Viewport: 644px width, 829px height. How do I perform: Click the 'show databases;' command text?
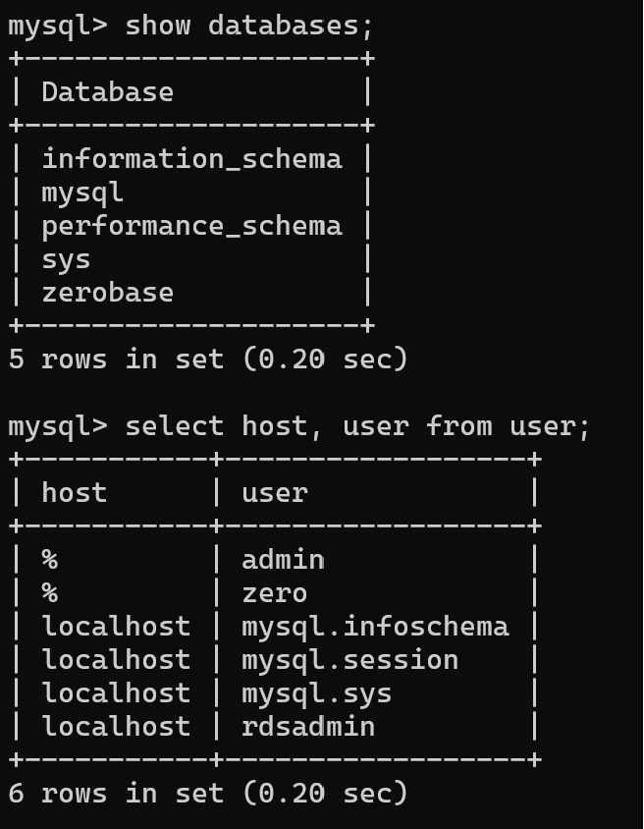[x=249, y=26]
